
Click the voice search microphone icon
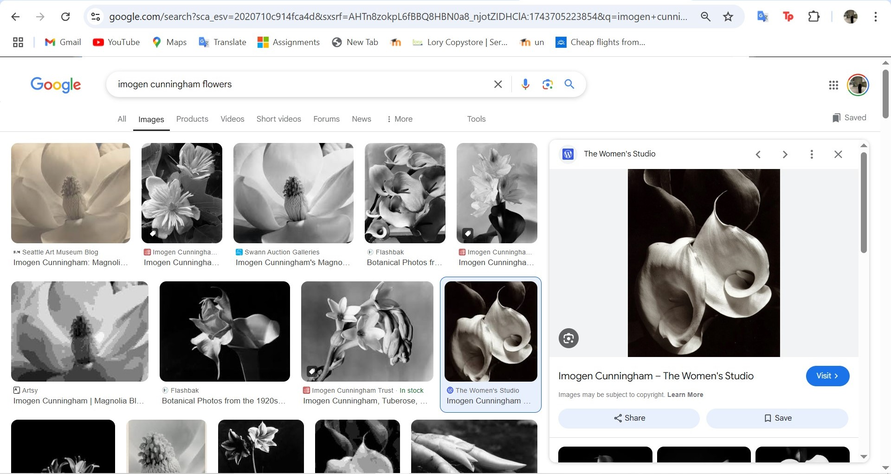[x=525, y=85]
